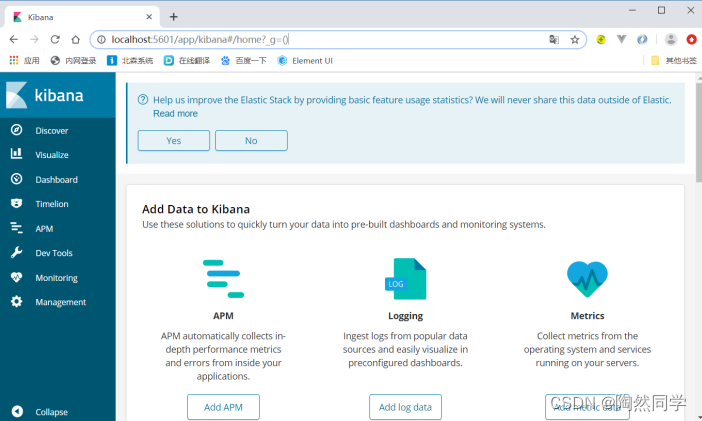Click the Metrics heading text
702x421 pixels.
pos(587,316)
